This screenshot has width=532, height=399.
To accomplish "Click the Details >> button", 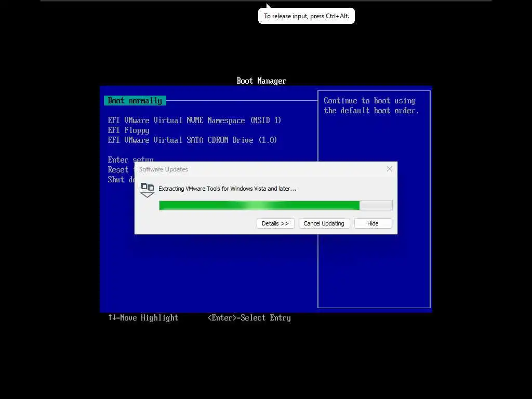I will click(275, 223).
